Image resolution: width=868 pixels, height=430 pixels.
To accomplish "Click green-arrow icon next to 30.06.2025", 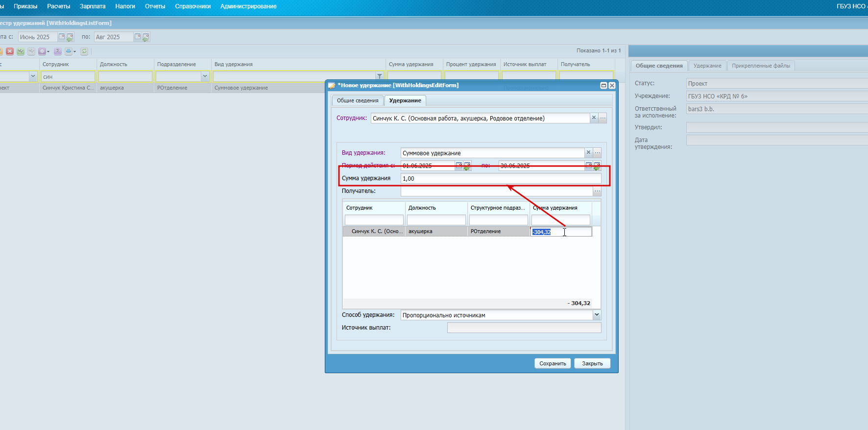I will [597, 166].
